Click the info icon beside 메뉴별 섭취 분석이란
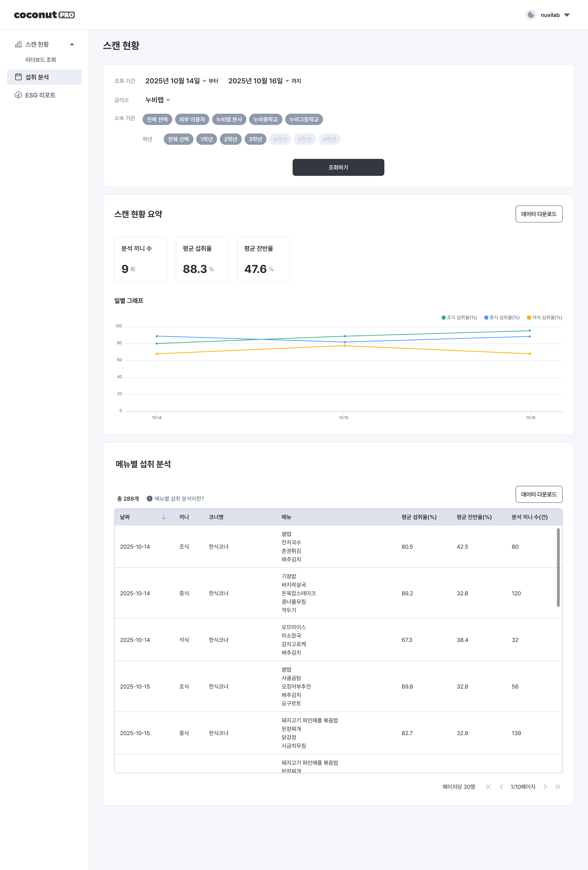588x870 pixels. (149, 498)
